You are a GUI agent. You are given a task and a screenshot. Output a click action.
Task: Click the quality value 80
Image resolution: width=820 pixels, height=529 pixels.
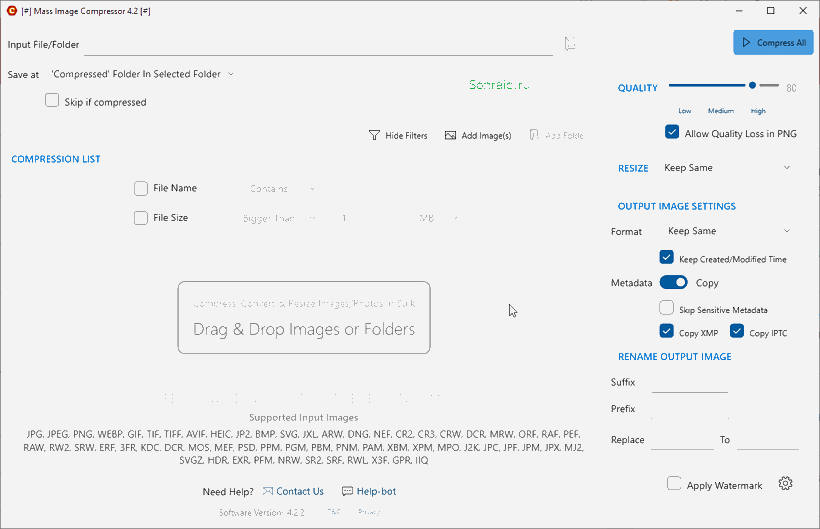click(791, 88)
